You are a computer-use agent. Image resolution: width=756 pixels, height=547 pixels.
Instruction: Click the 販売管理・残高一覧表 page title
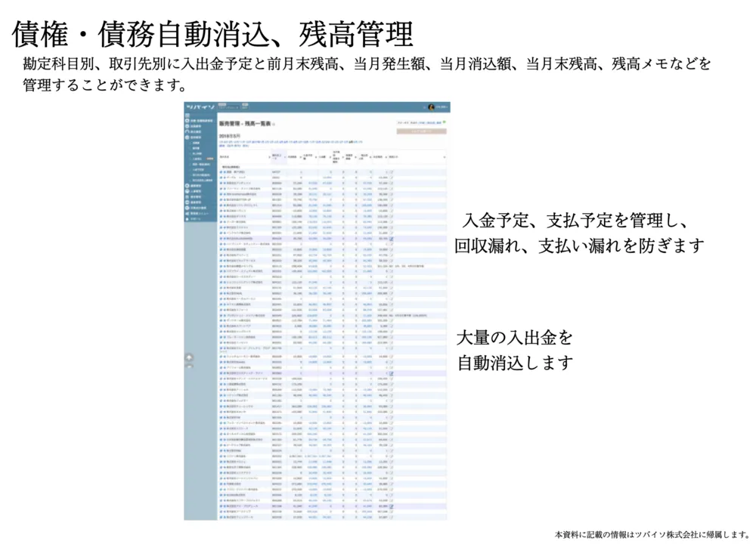[x=245, y=123]
